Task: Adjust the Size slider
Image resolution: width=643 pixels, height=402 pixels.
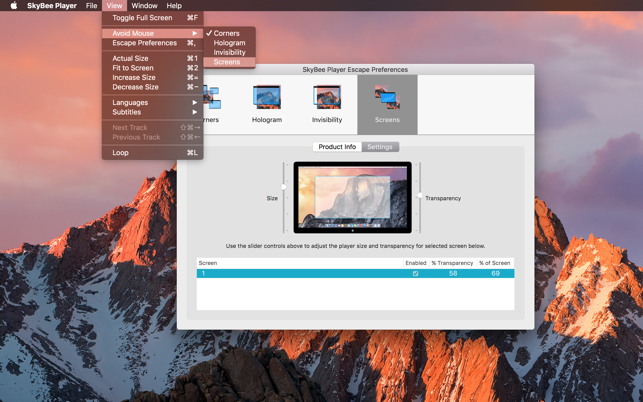Action: pos(284,187)
